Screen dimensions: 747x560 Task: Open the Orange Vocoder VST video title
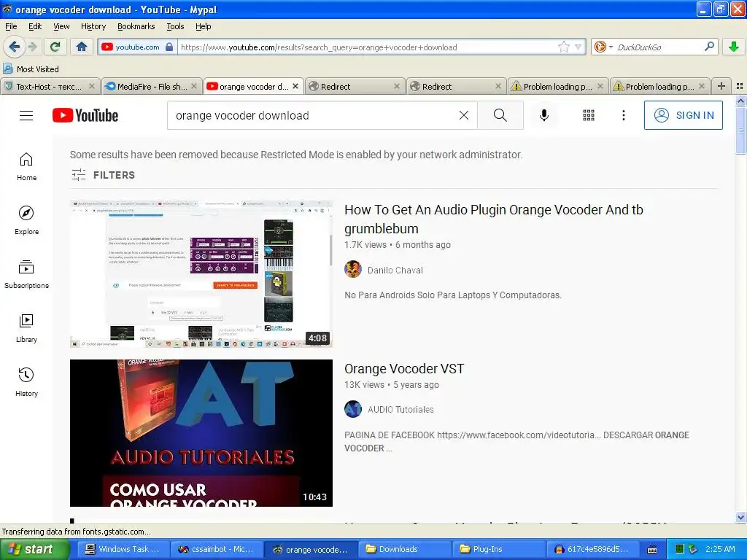[x=404, y=368]
